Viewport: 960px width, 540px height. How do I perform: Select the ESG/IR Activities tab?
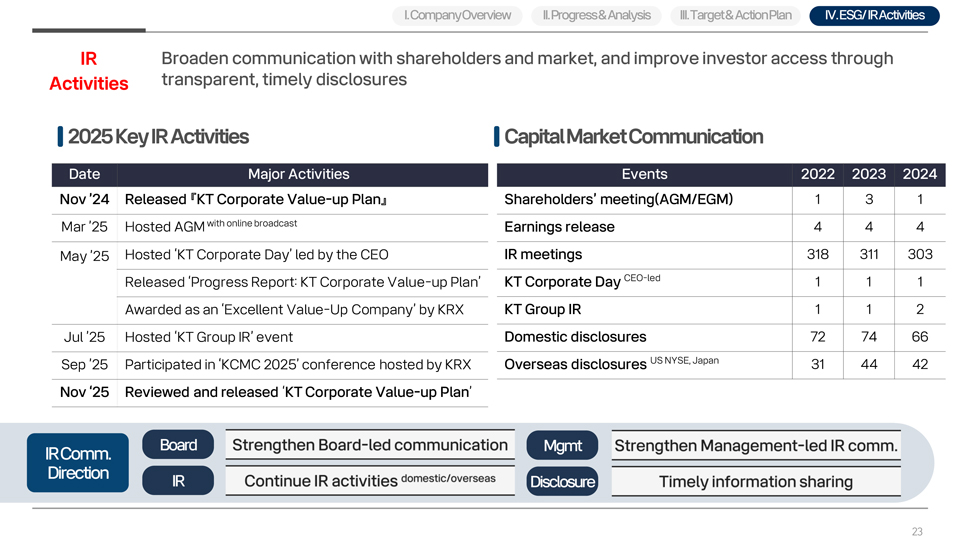(x=874, y=15)
